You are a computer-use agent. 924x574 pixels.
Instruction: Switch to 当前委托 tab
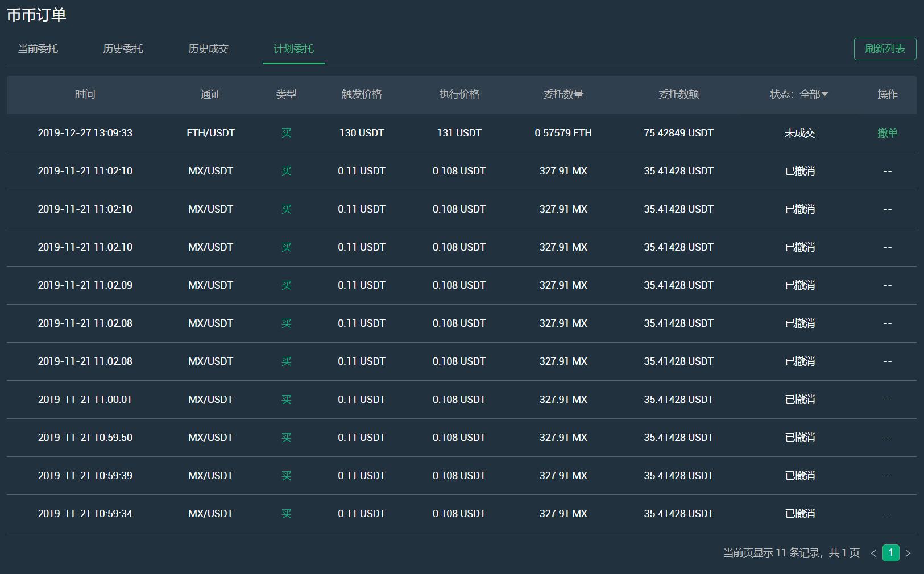38,49
